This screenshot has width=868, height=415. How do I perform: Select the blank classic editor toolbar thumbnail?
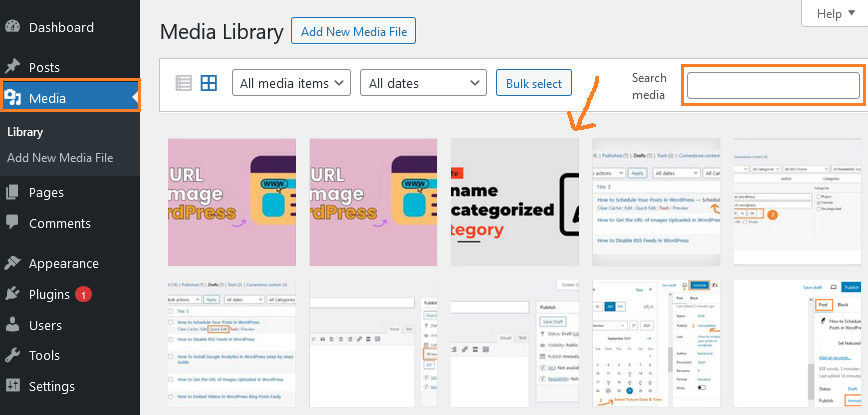373,344
